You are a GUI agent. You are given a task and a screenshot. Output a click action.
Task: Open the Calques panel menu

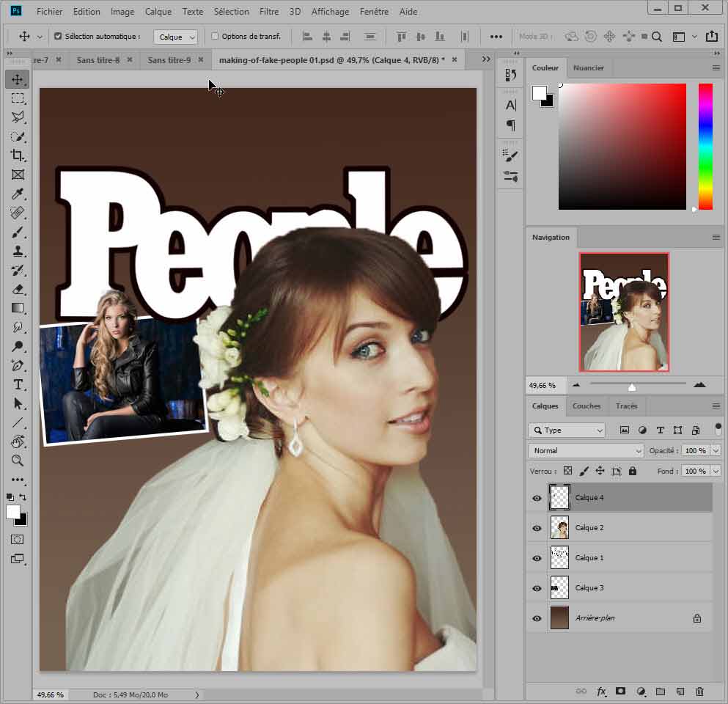[716, 406]
